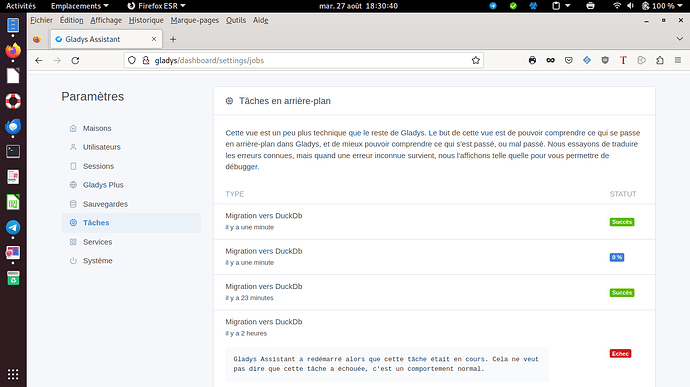Launch Firefox from the dock
Image resolution: width=690 pixels, height=387 pixels.
point(13,51)
